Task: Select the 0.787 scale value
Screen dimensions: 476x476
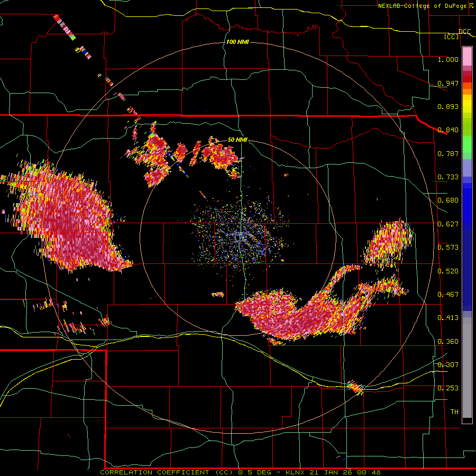Action: pos(448,153)
